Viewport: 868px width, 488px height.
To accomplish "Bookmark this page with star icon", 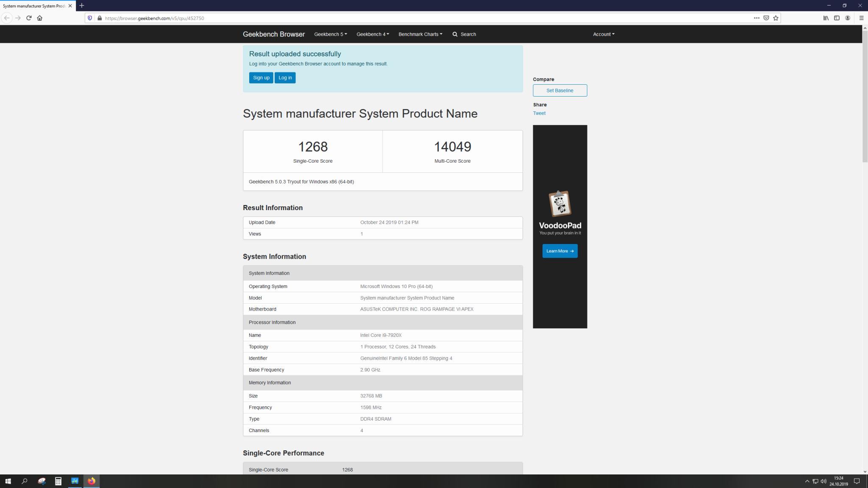I will (x=776, y=18).
